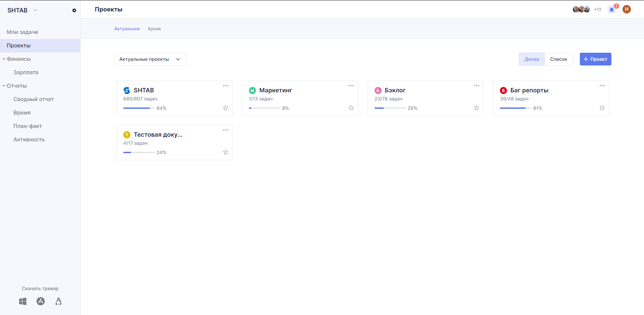Open Тестовая доку... project options menu

point(226,130)
